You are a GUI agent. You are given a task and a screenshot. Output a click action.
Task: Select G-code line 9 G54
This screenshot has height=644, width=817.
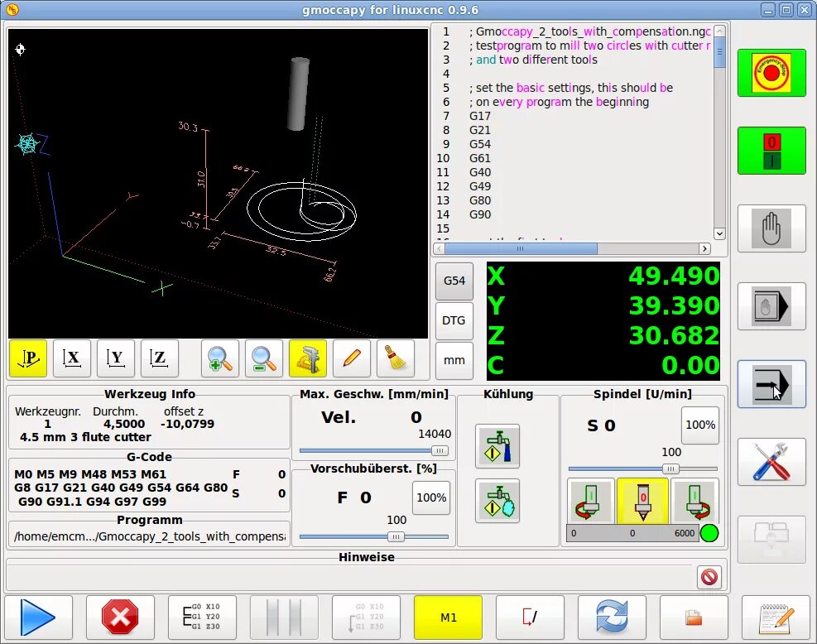[480, 144]
